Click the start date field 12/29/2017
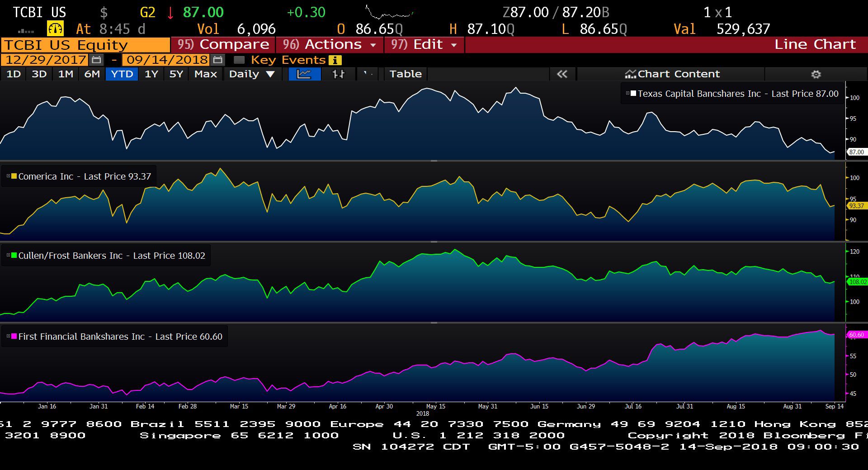 pos(46,60)
